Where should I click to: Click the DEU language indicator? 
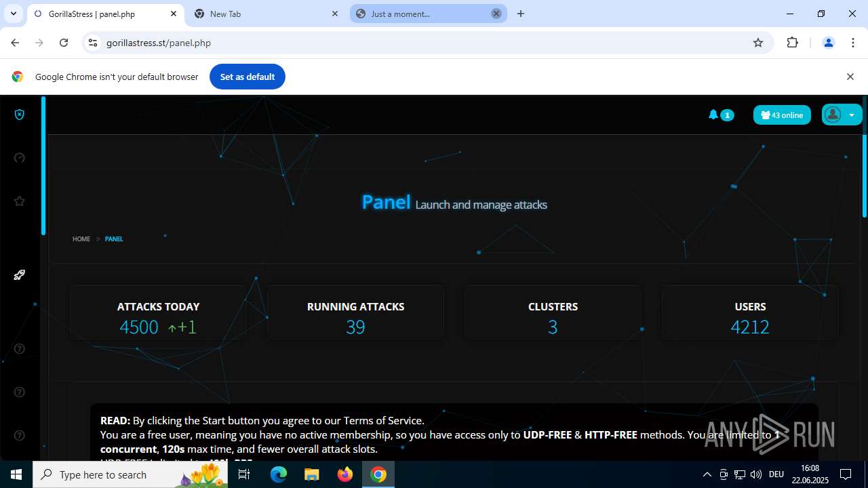click(776, 474)
